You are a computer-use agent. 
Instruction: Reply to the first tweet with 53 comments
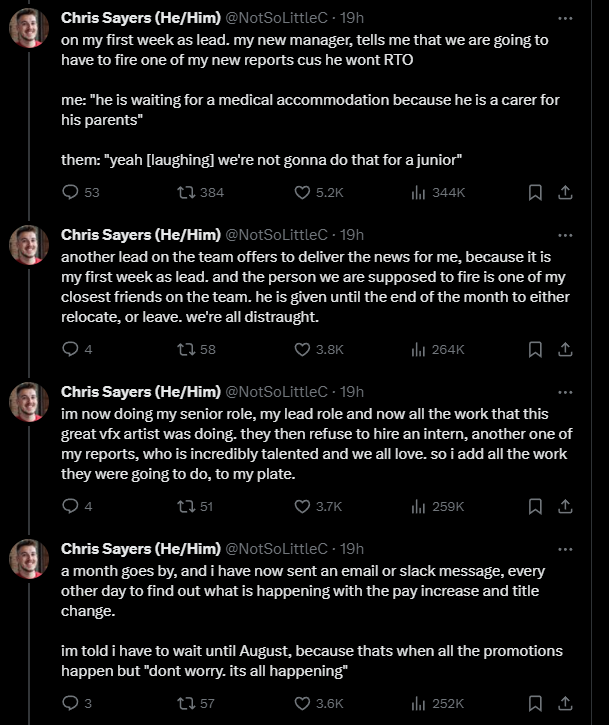(80, 192)
